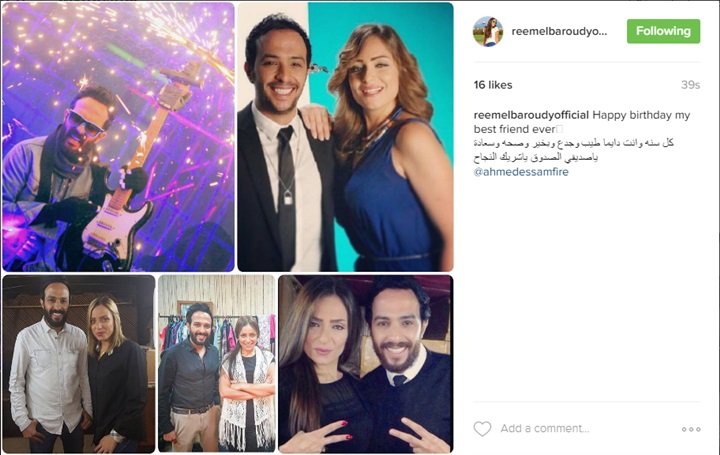The width and height of the screenshot is (720, 455).
Task: Click the woman in blue dress
Action: coord(388,152)
